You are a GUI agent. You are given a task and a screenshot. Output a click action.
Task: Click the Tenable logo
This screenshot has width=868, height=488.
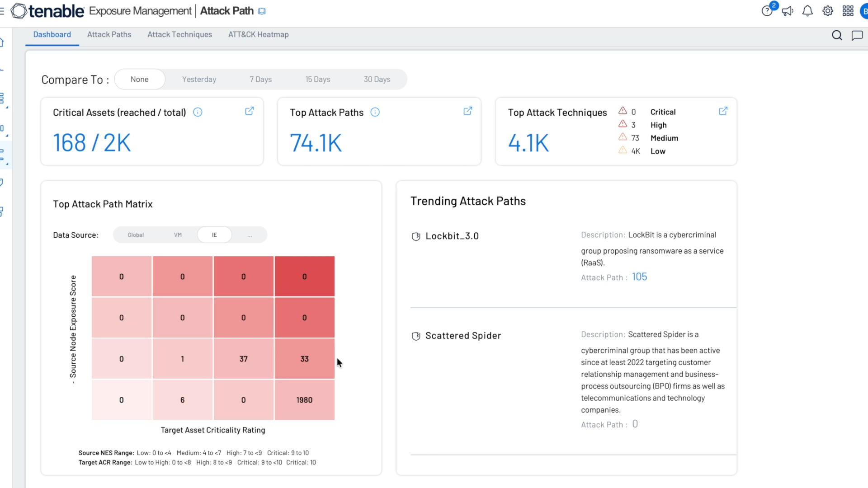(47, 11)
